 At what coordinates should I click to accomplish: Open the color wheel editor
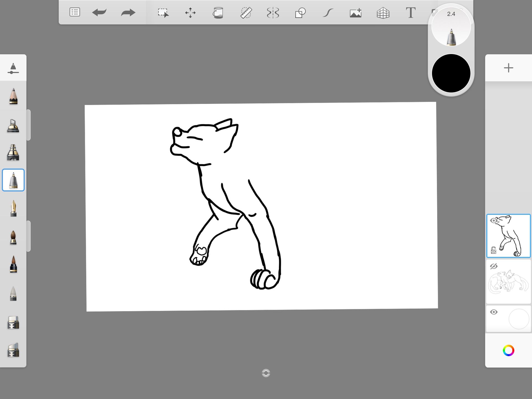click(x=508, y=351)
